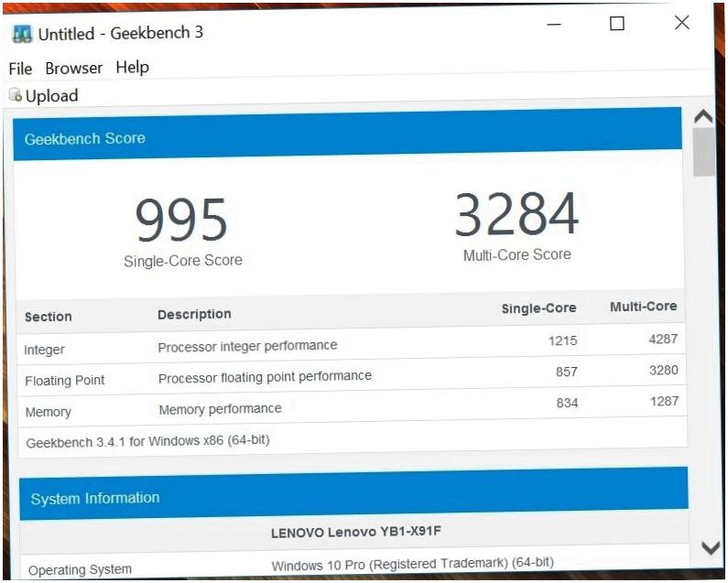Click the Geekbench Score section header
Viewport: 728px width, 583px height.
point(347,135)
